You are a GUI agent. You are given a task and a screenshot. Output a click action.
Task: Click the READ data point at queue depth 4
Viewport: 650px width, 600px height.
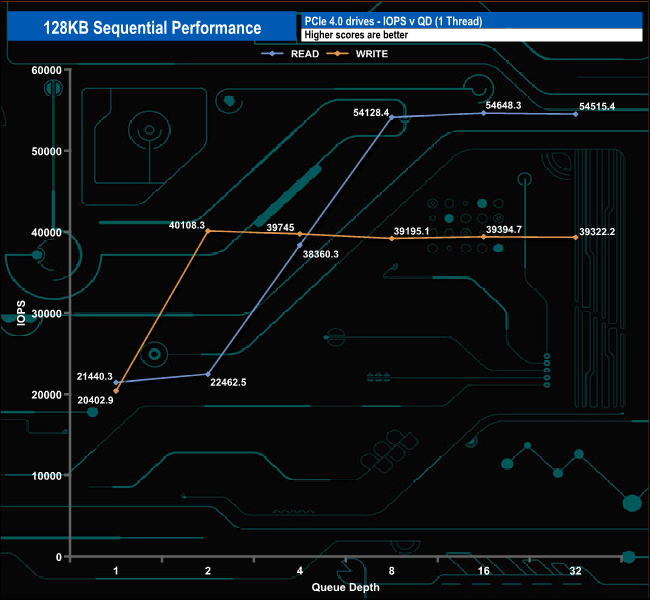click(x=300, y=245)
